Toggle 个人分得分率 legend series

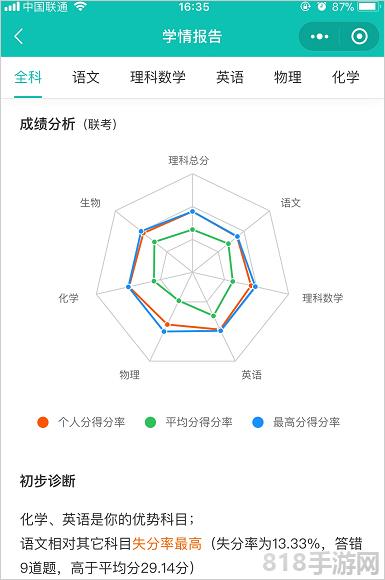point(81,422)
